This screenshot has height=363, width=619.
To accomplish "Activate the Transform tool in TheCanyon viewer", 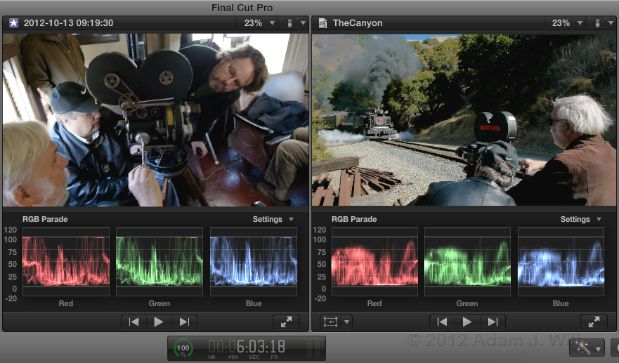I will click(330, 322).
